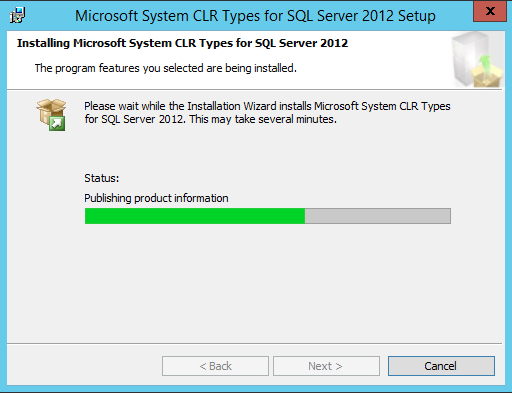Click the cardboard box in header graphic
Screen dimensions: 512x393
pos(488,77)
